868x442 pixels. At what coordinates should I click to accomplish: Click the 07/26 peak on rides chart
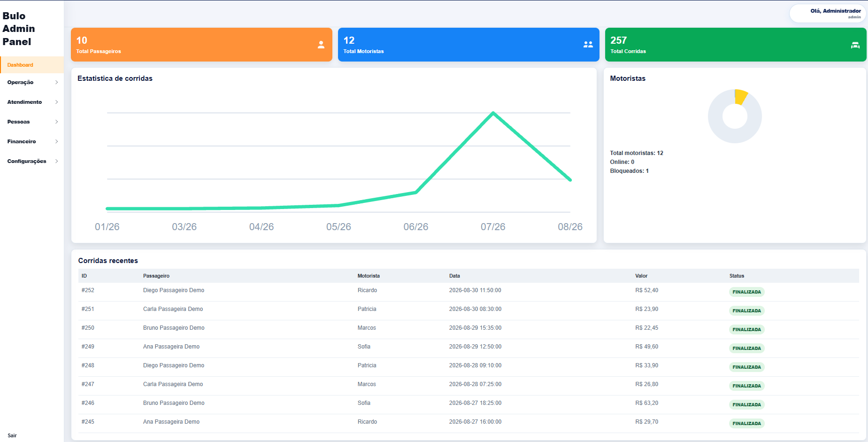click(x=493, y=113)
